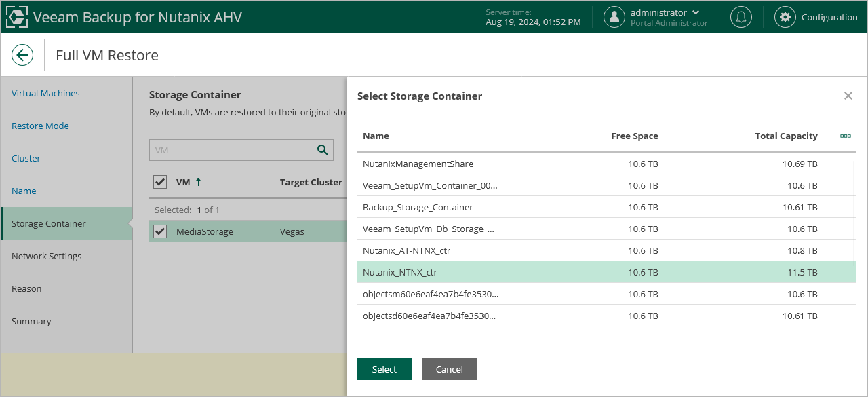This screenshot has height=397, width=868.
Task: Choose NutanixManagementShare storage container
Action: [x=418, y=164]
